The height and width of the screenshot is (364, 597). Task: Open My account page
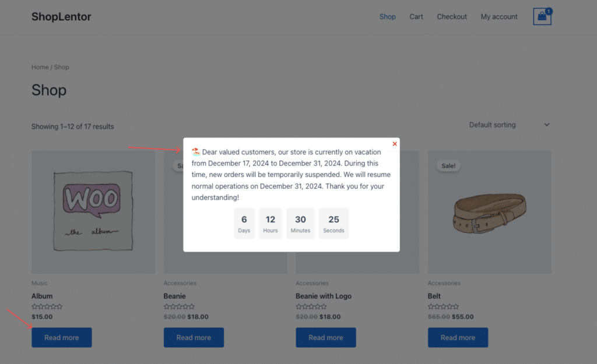click(x=499, y=17)
